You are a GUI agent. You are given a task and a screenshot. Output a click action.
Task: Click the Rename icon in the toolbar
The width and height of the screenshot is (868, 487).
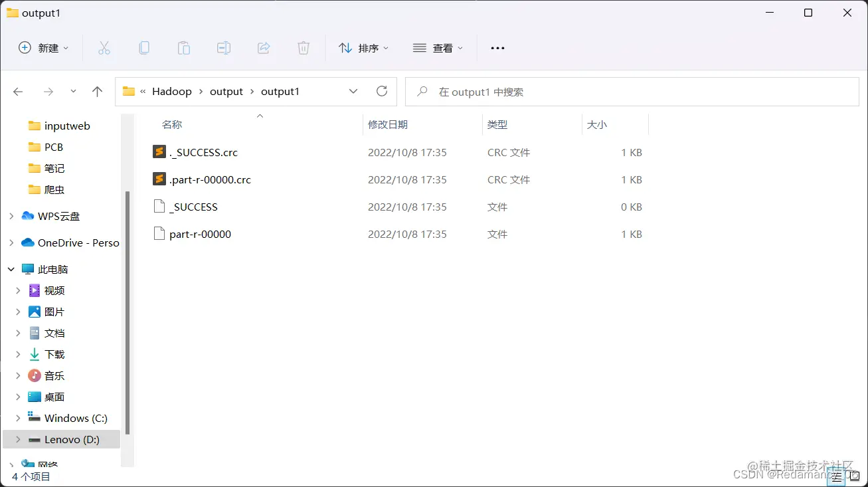pos(223,47)
